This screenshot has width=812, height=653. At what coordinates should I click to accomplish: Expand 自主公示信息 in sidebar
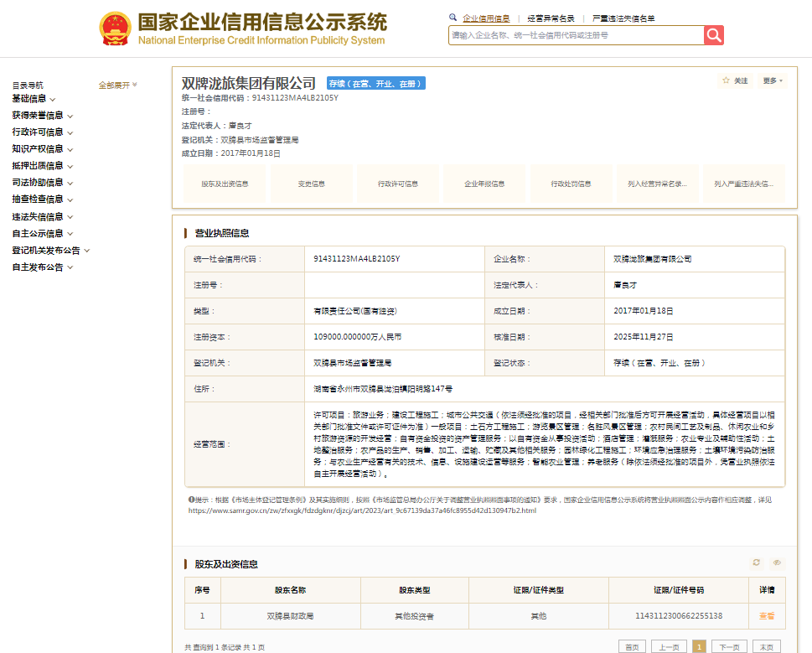[x=43, y=234]
